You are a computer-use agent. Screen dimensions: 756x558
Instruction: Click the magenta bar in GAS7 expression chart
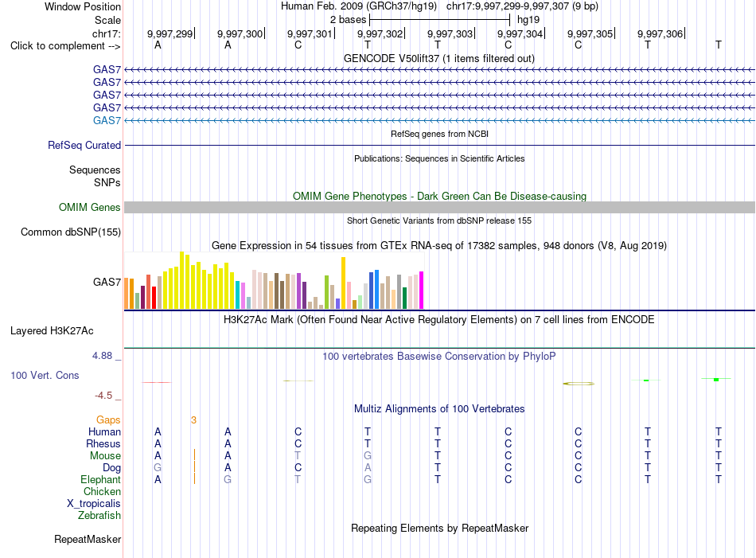tap(422, 291)
